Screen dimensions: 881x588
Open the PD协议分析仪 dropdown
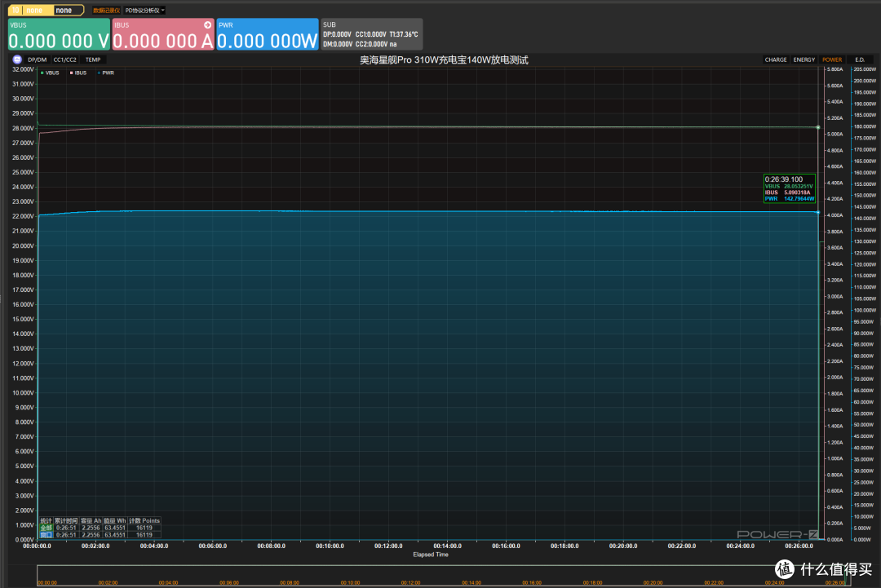coord(144,11)
